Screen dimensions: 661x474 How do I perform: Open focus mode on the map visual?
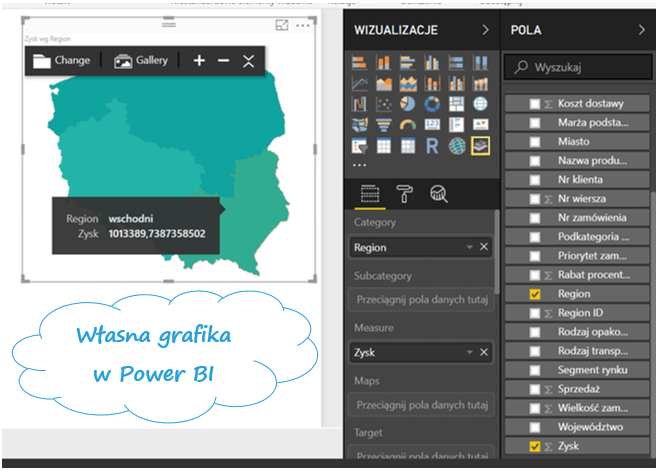[282, 25]
